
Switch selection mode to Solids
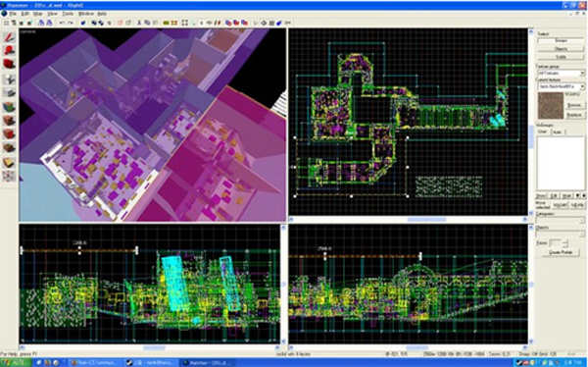561,57
